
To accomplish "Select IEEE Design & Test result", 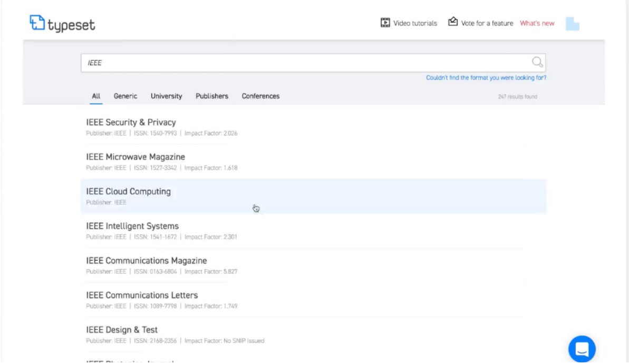I will click(x=122, y=330).
